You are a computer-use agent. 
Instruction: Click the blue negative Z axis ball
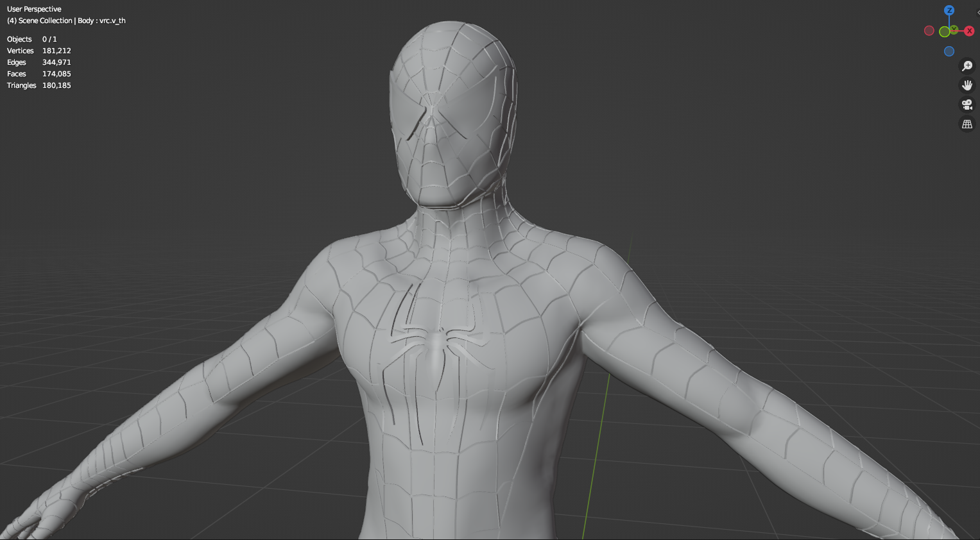tap(949, 51)
